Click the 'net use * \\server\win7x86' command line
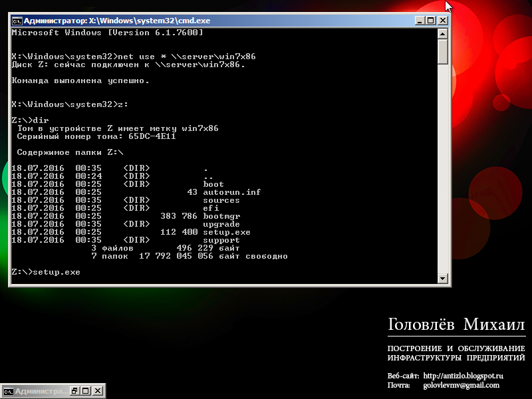The width and height of the screenshot is (532, 399). tap(134, 57)
